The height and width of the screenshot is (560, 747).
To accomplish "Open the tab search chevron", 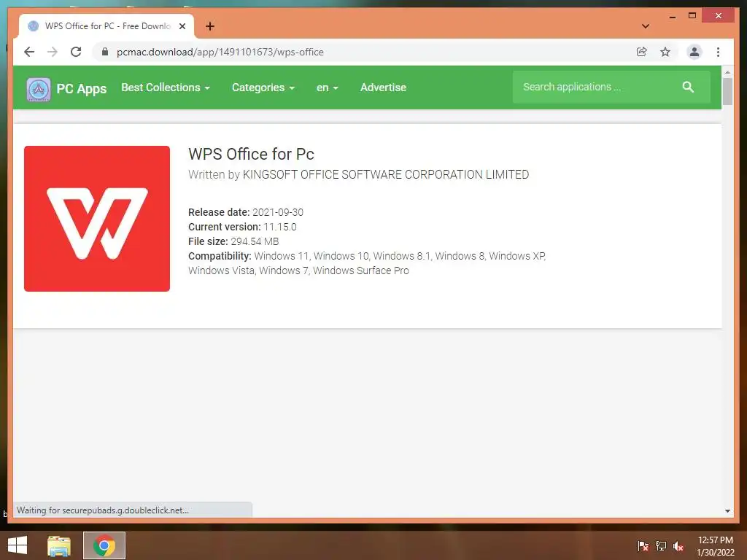I will click(x=645, y=26).
